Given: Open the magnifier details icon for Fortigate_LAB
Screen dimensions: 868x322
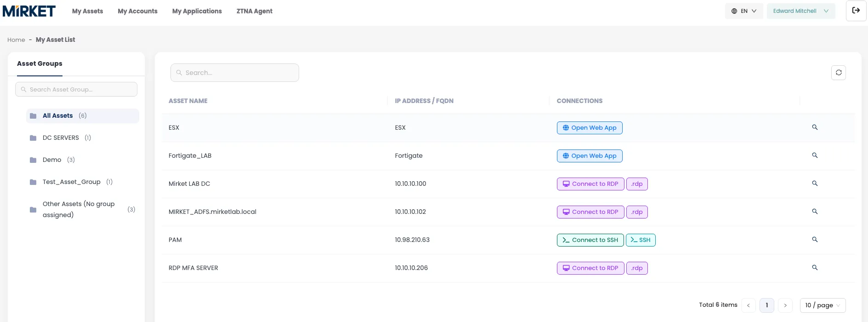Looking at the screenshot, I should pos(815,155).
